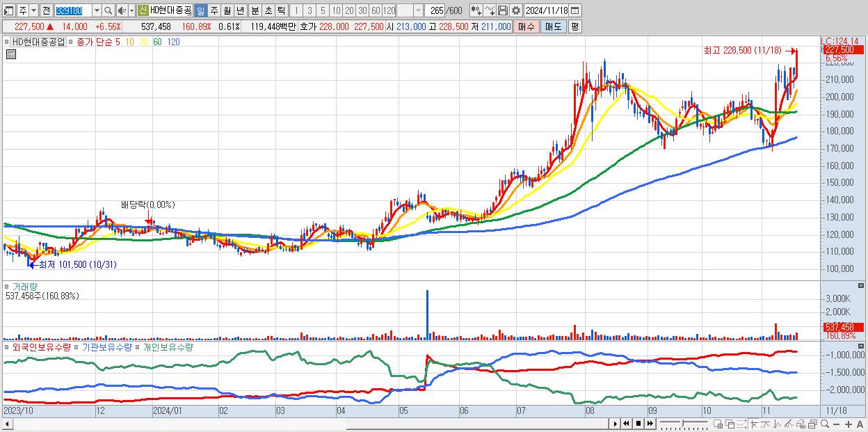
Task: Select tick 틱 chart period
Action: [x=280, y=10]
